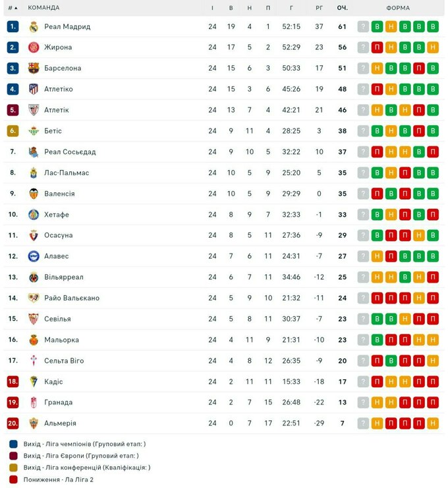Click the Villarreal yellow crest icon
This screenshot has height=488, width=448.
click(x=34, y=277)
